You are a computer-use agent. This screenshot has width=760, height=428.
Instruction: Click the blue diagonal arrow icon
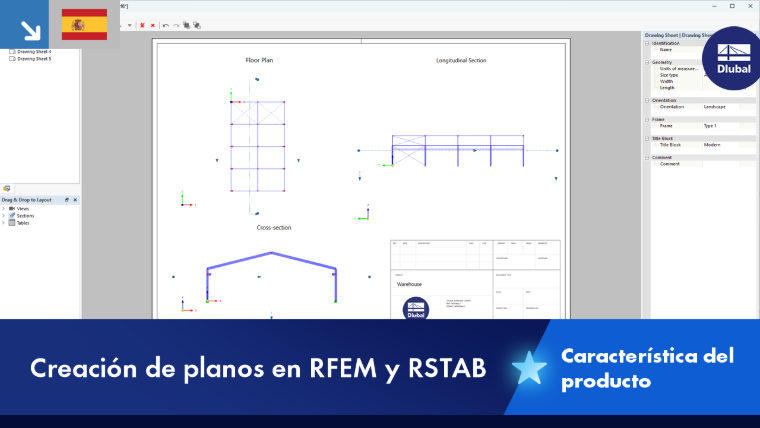click(24, 24)
